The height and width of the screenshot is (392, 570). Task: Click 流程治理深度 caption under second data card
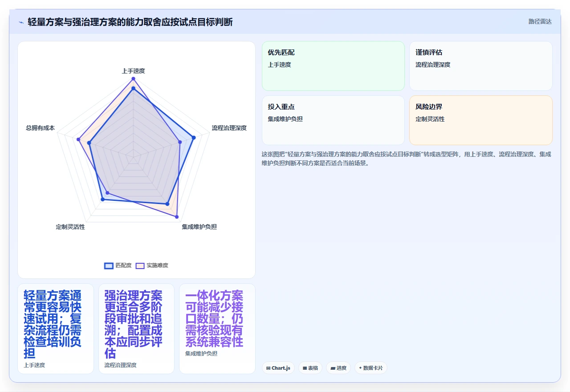pyautogui.click(x=120, y=365)
